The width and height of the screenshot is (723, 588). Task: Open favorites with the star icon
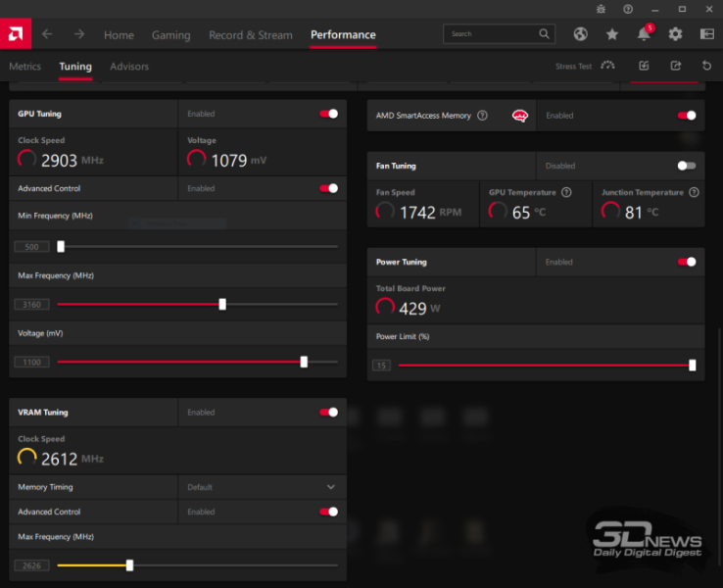(612, 34)
